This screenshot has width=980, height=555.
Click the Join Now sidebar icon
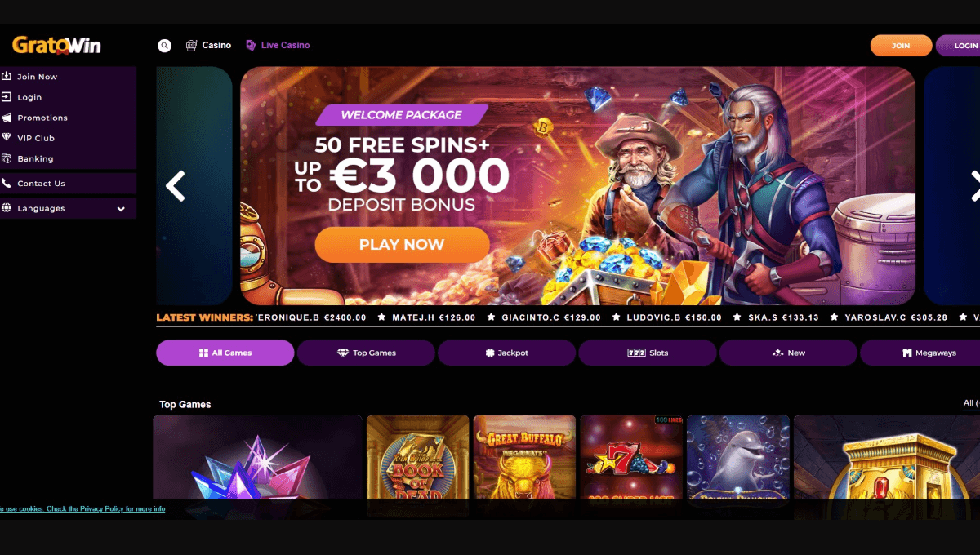pyautogui.click(x=7, y=76)
